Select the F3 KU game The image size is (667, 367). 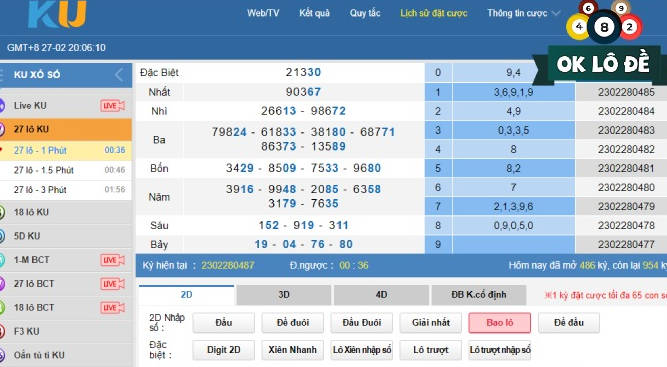[66, 331]
